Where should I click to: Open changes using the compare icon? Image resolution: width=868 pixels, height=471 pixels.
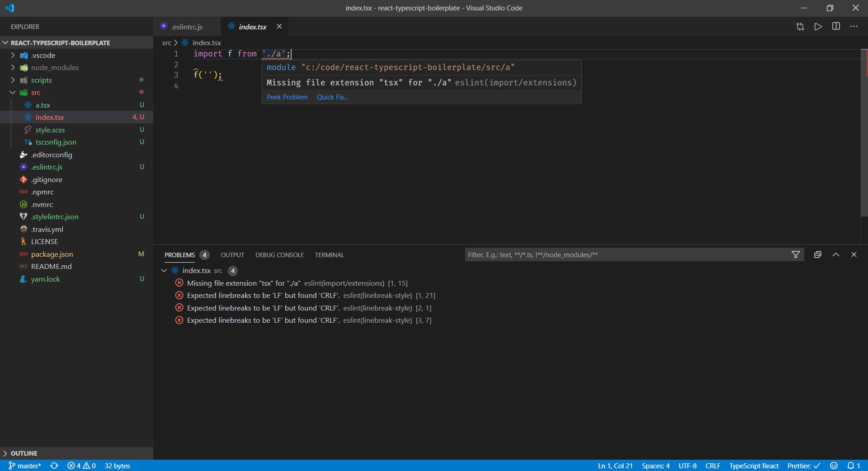[800, 26]
